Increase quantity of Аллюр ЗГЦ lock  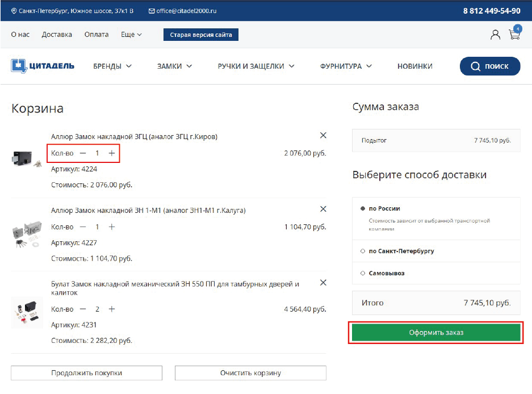(112, 153)
